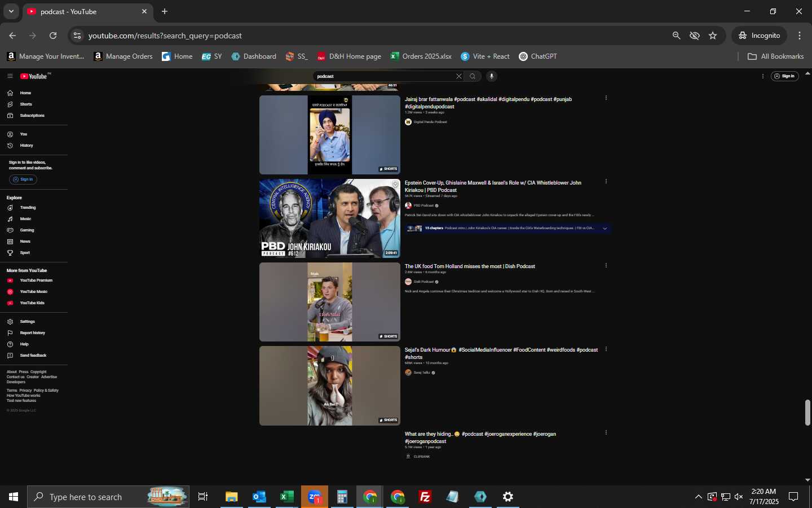Click third-party cookies eye icon
The height and width of the screenshot is (508, 812).
coord(695,36)
